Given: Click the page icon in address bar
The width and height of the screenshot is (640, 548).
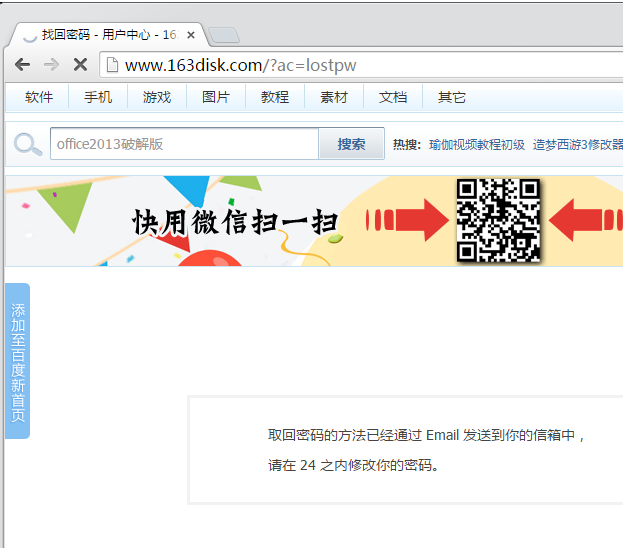Looking at the screenshot, I should (x=112, y=64).
